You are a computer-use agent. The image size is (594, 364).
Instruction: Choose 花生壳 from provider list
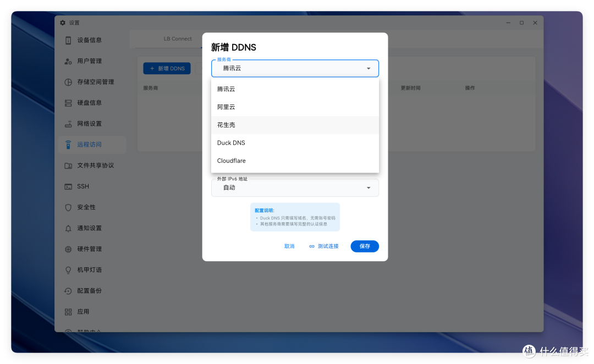295,125
